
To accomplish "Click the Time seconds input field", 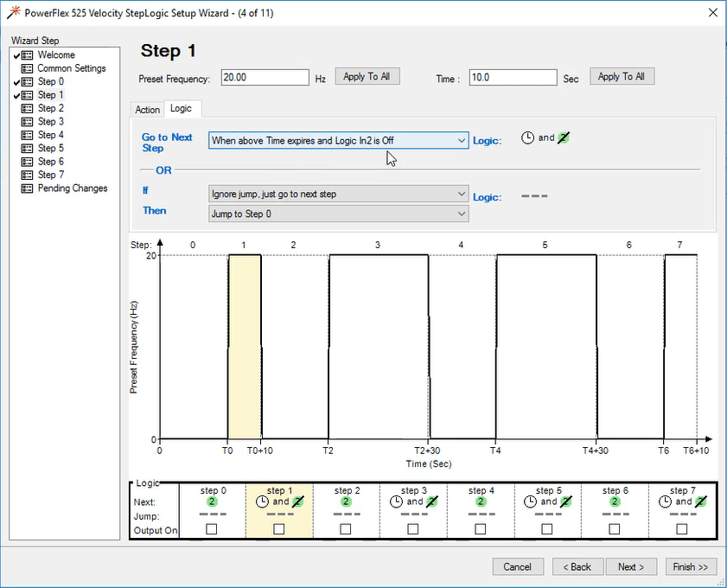I will point(513,78).
